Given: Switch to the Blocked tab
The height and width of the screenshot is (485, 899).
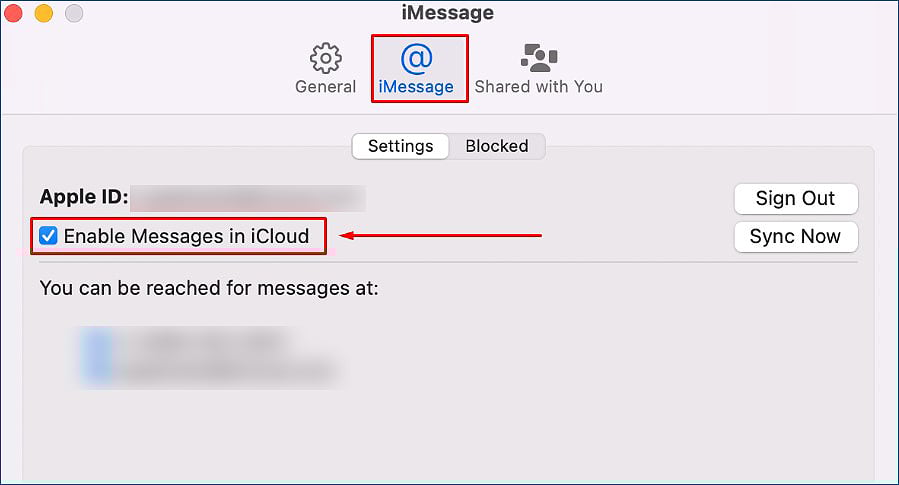Looking at the screenshot, I should point(497,146).
